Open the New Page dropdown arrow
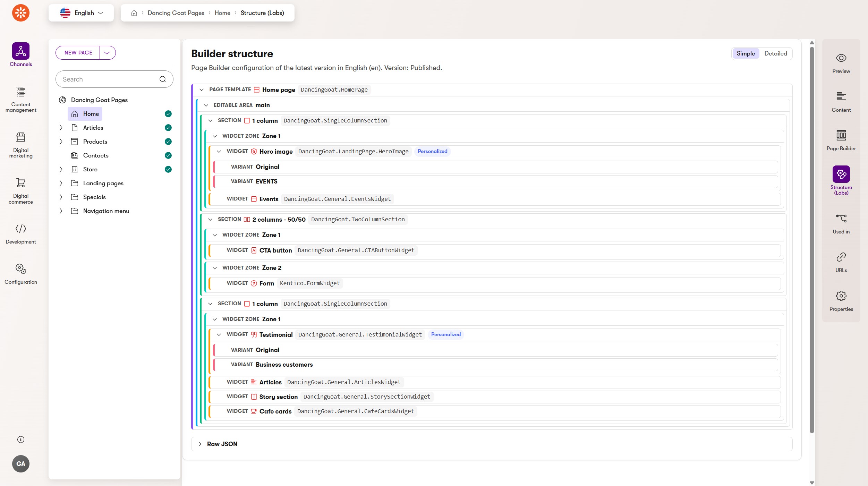Image resolution: width=868 pixels, height=486 pixels. pyautogui.click(x=107, y=53)
